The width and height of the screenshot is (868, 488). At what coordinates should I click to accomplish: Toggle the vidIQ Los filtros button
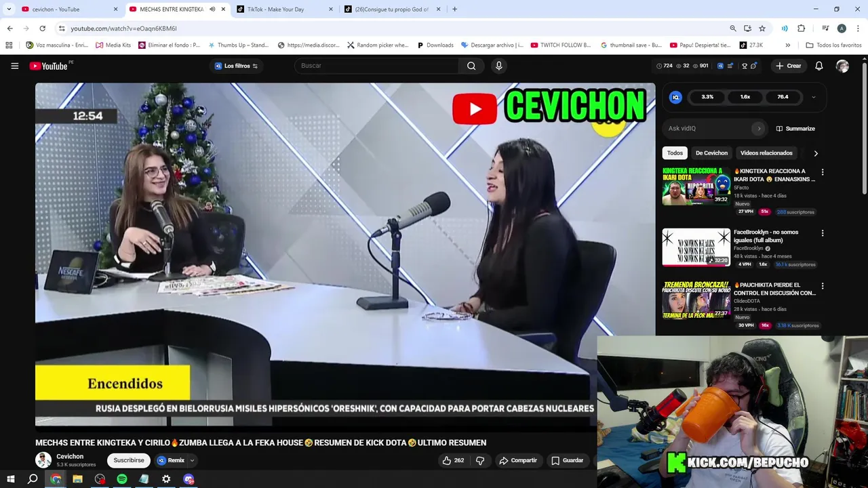(x=236, y=66)
